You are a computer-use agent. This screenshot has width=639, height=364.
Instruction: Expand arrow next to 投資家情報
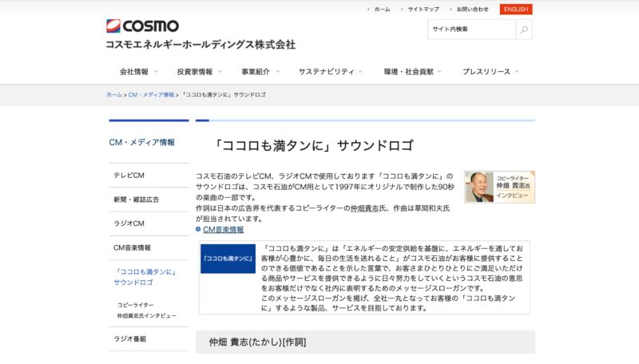220,72
